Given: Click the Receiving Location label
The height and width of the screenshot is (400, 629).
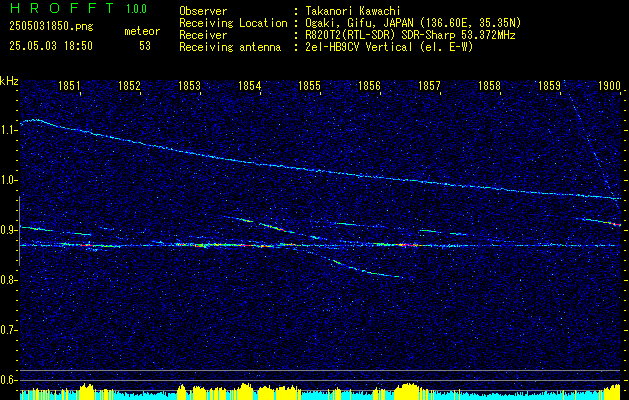Looking at the screenshot, I should [x=233, y=23].
